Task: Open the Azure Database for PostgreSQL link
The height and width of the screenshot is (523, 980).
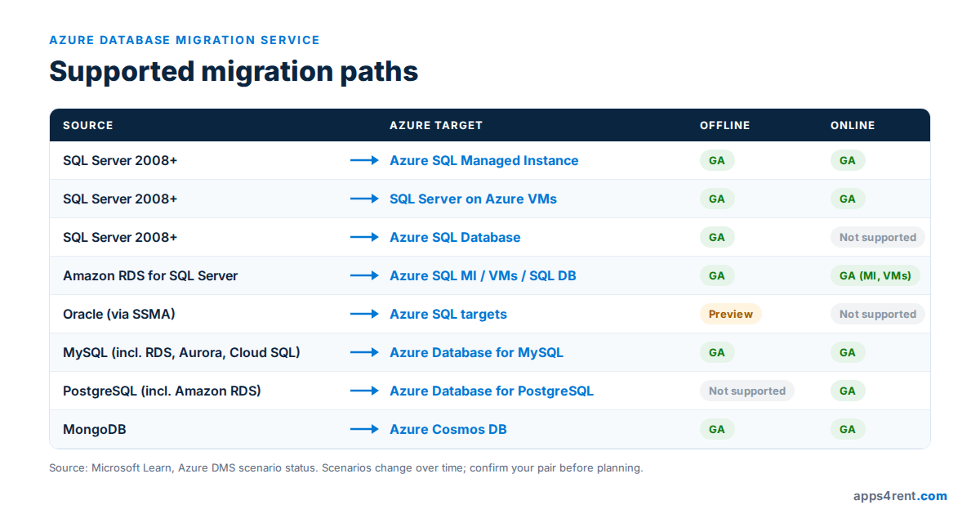Action: point(492,391)
